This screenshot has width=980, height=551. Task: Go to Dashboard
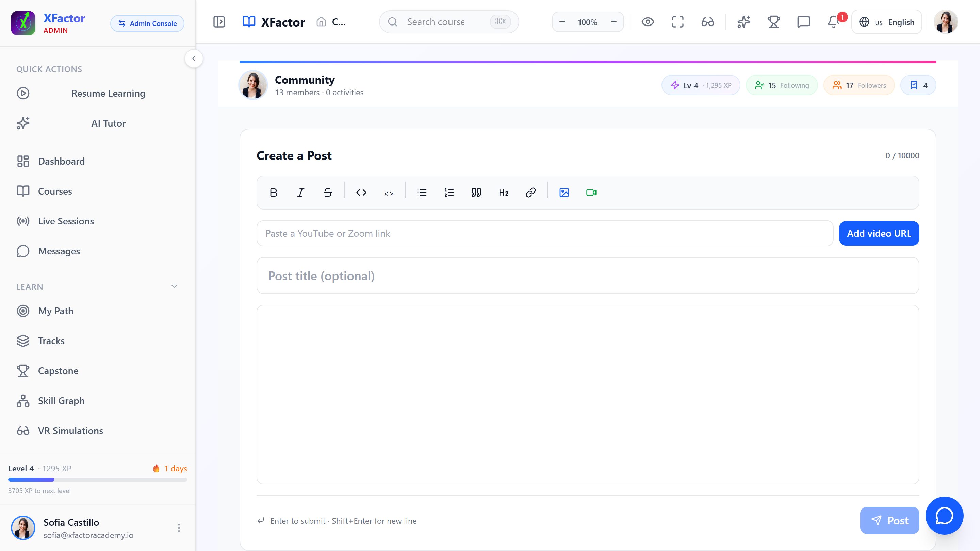point(98,161)
